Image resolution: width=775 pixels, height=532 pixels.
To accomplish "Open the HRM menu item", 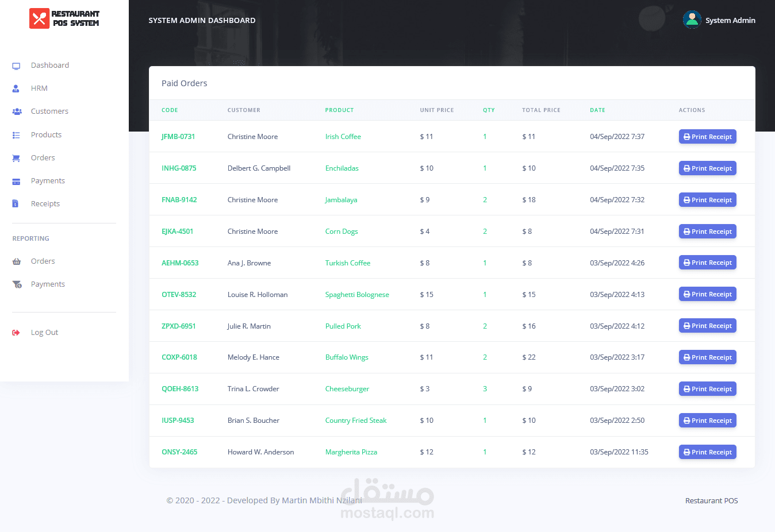I will tap(39, 88).
